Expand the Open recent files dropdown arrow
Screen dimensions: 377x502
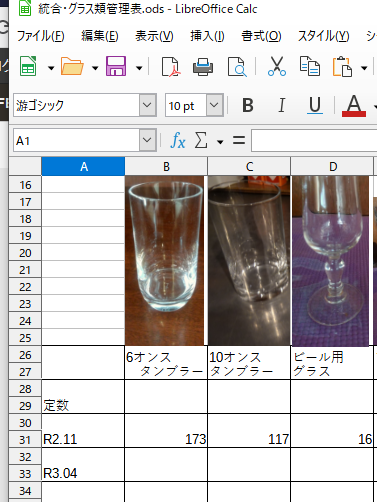[x=95, y=68]
